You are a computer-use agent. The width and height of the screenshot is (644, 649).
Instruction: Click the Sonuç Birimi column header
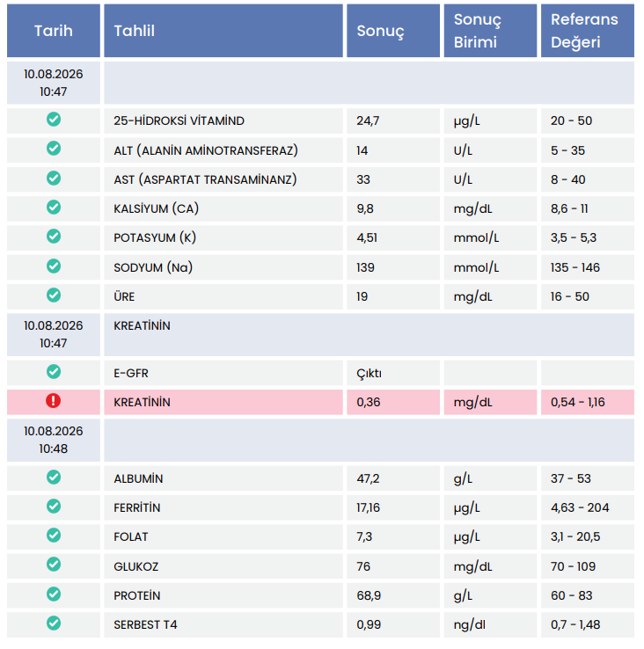pyautogui.click(x=490, y=31)
